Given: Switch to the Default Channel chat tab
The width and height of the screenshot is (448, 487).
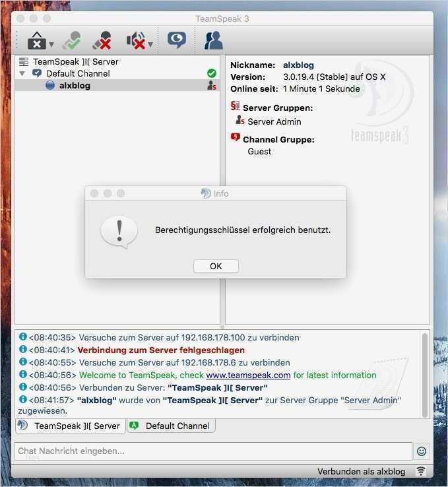Looking at the screenshot, I should pos(172,426).
